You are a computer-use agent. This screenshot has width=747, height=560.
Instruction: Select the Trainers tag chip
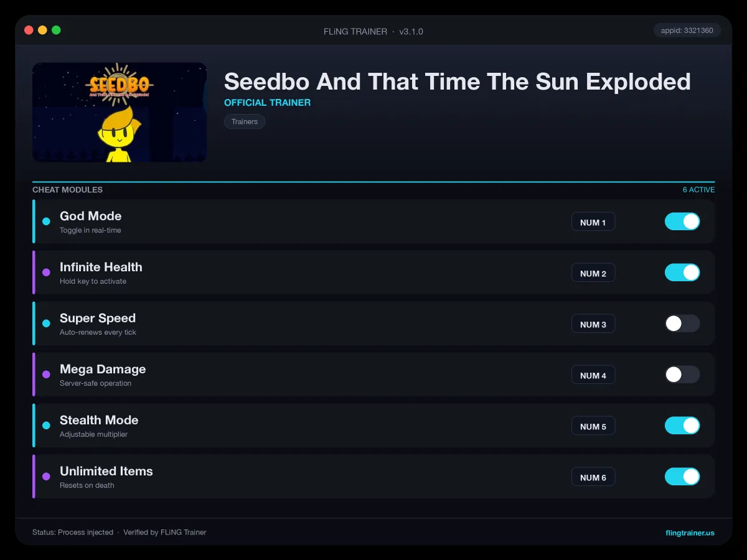245,121
